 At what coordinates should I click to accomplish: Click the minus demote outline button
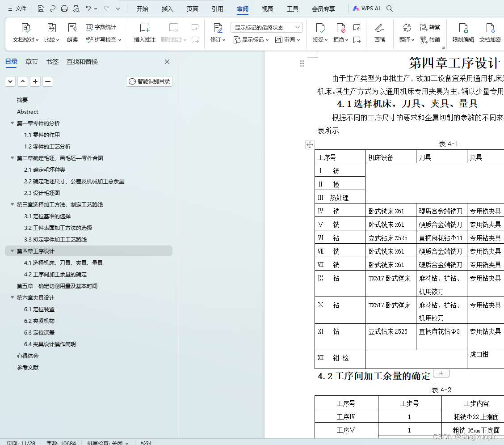47,81
